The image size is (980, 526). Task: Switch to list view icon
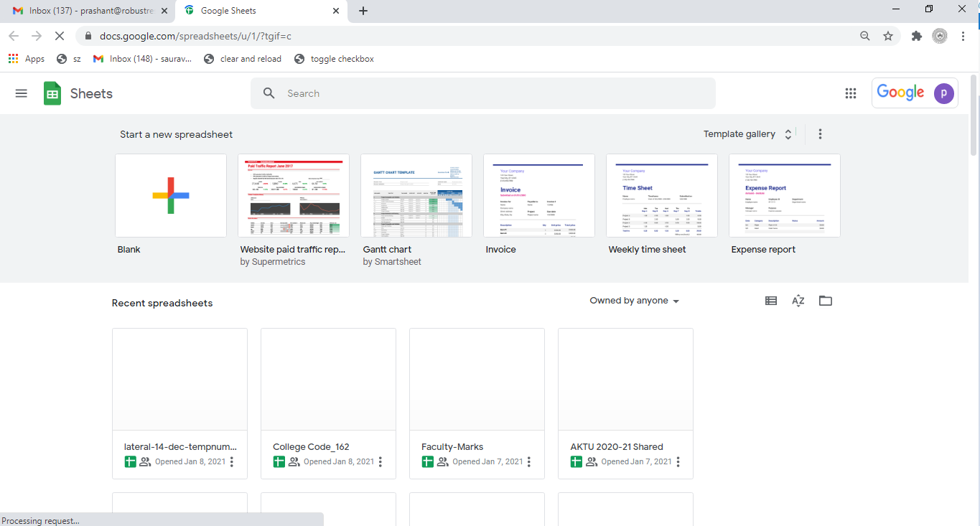(771, 301)
